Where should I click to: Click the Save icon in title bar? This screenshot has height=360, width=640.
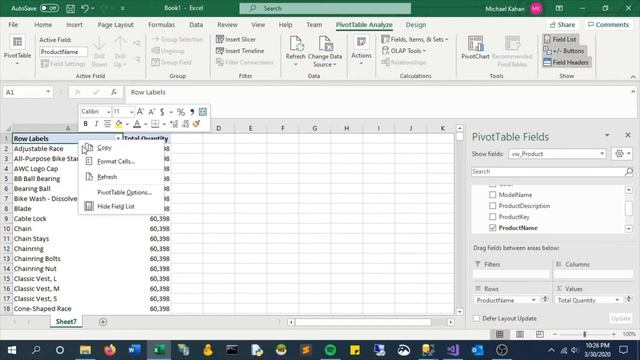point(70,8)
